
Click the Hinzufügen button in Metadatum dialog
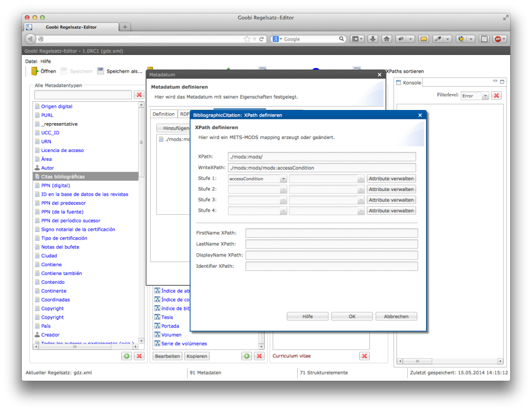[x=174, y=128]
